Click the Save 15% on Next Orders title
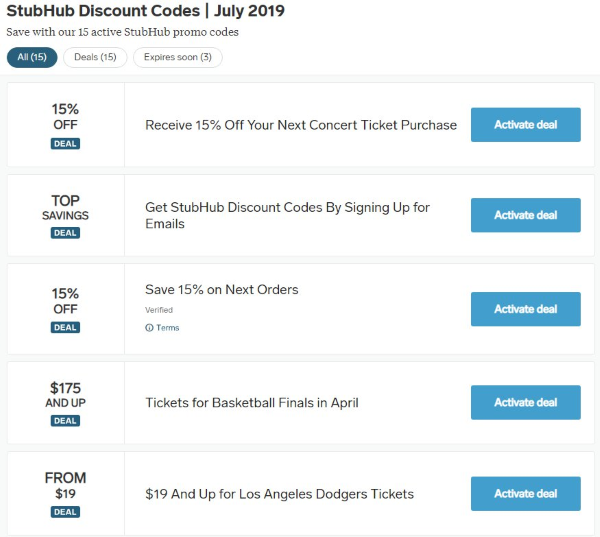Image resolution: width=600 pixels, height=537 pixels. coord(222,290)
